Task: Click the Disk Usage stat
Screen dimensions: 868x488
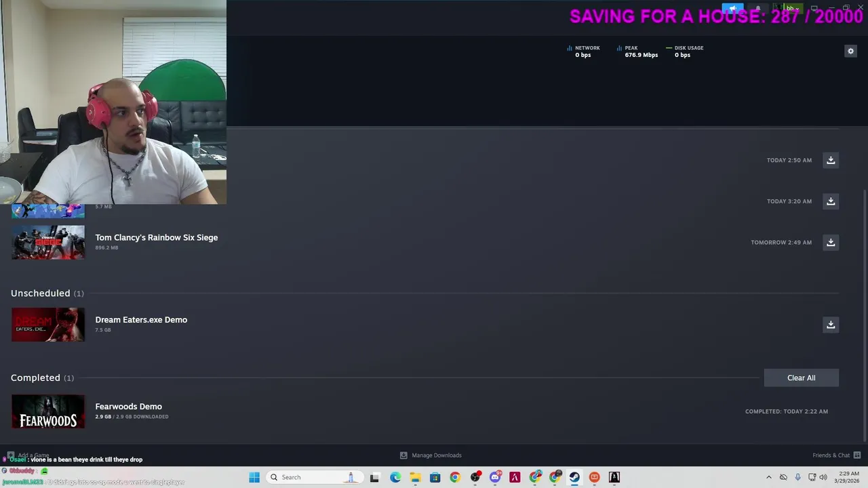Action: pos(685,52)
